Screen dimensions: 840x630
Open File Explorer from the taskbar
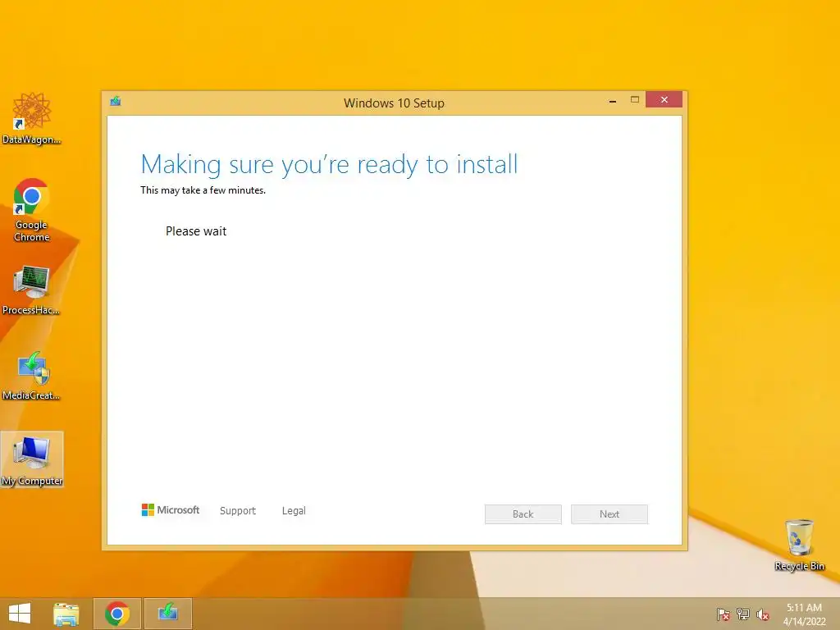(66, 614)
